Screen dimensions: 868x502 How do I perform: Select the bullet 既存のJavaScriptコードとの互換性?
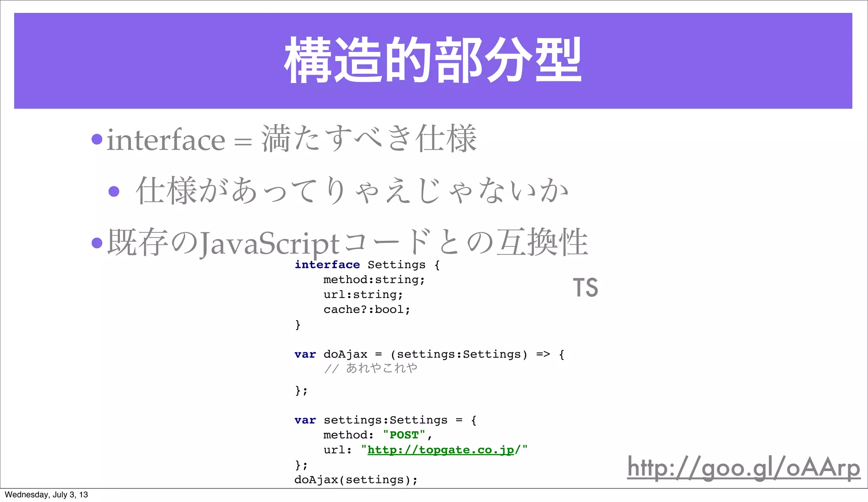coord(348,242)
